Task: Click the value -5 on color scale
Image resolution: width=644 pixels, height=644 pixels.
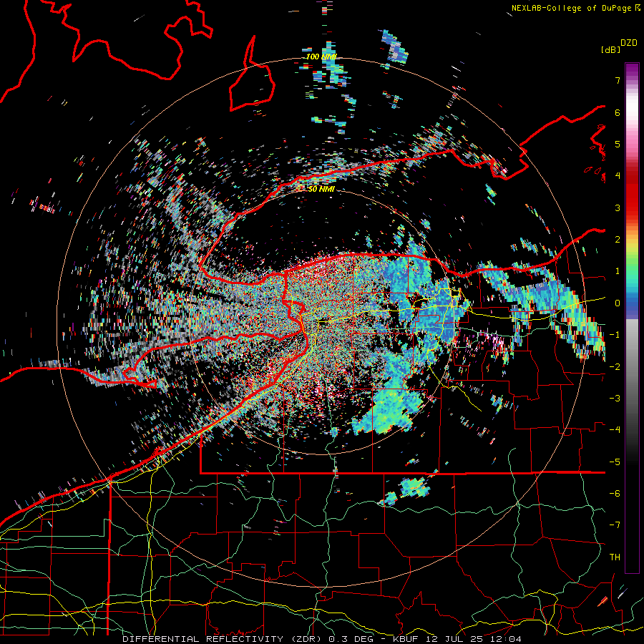Action: click(x=615, y=462)
